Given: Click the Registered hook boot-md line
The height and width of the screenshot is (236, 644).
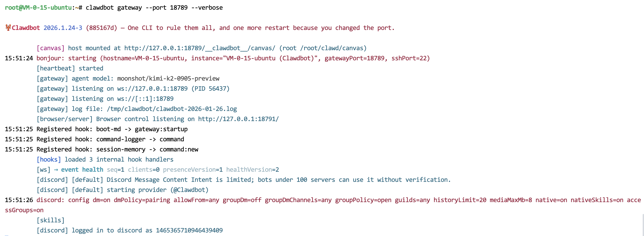Looking at the screenshot, I should coord(96,129).
